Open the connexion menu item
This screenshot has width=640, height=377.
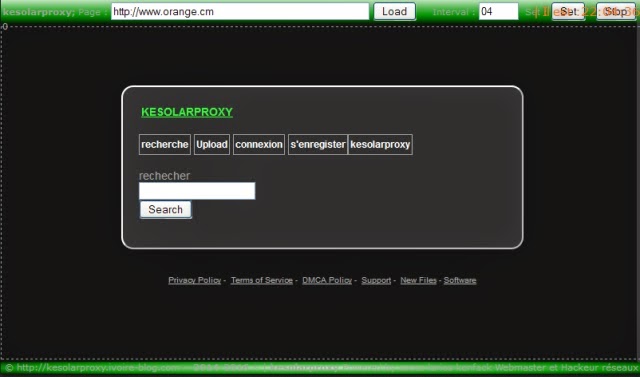[259, 144]
